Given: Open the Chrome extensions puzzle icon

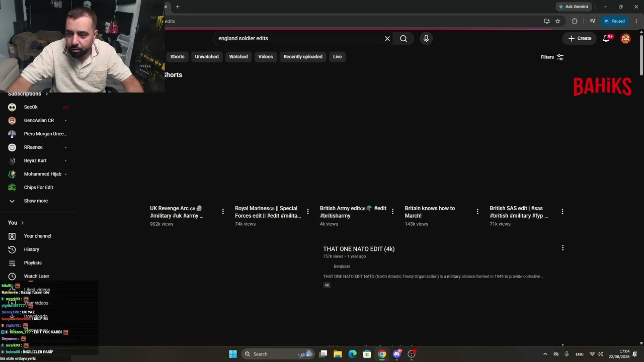Looking at the screenshot, I should tap(575, 21).
